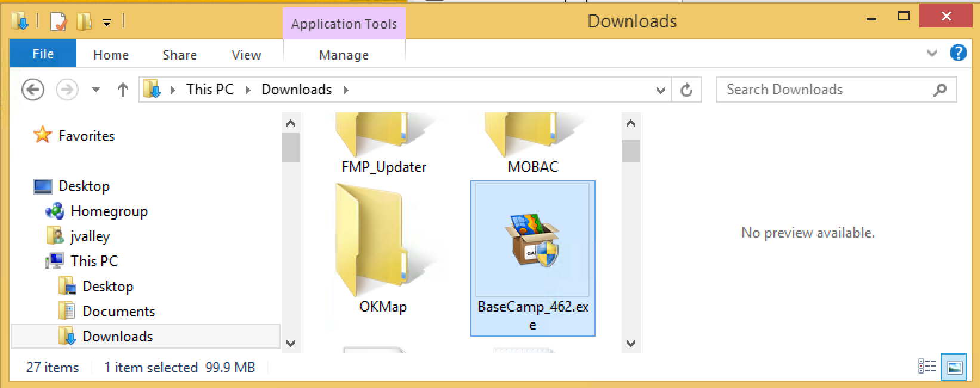This screenshot has width=980, height=388.
Task: Go back with the Back arrow
Action: 33,90
